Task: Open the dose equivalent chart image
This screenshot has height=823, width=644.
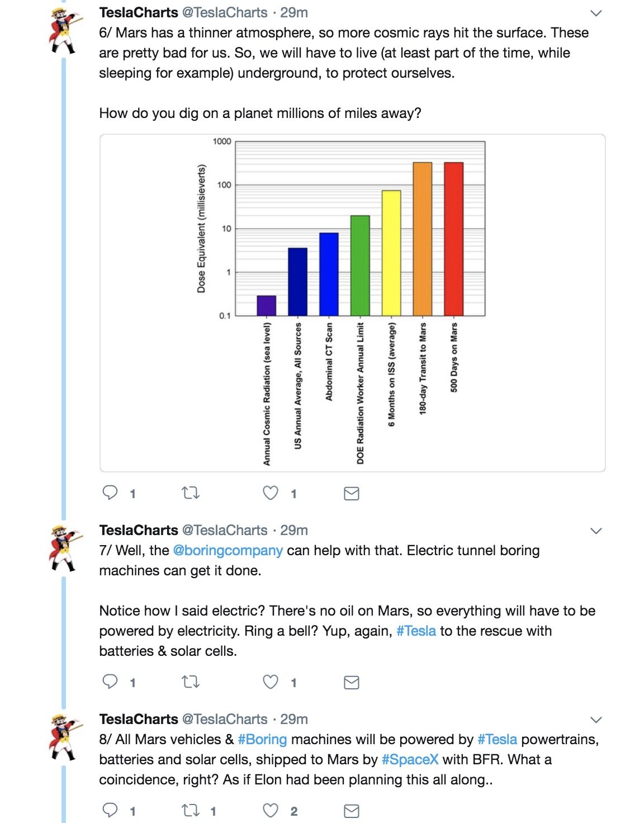Action: pos(352,303)
